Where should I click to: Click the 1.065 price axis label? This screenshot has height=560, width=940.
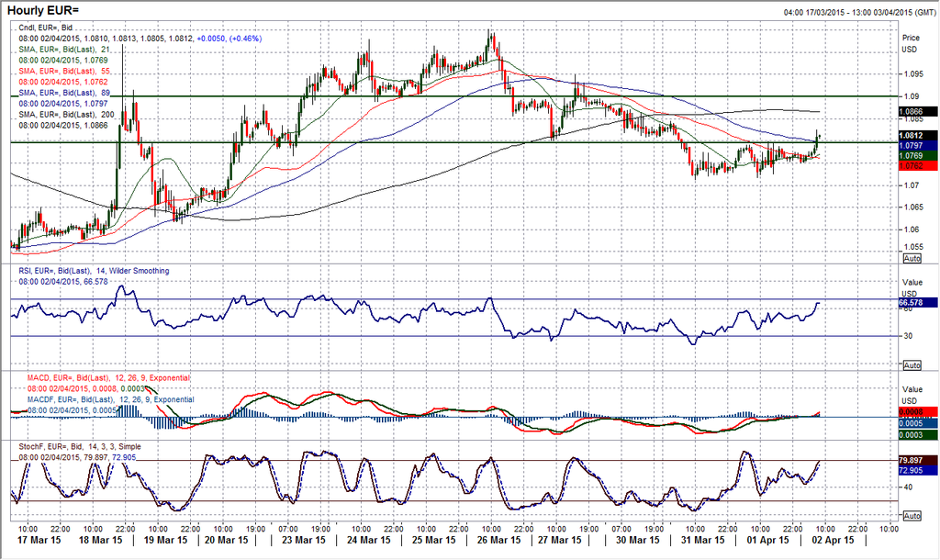point(913,207)
